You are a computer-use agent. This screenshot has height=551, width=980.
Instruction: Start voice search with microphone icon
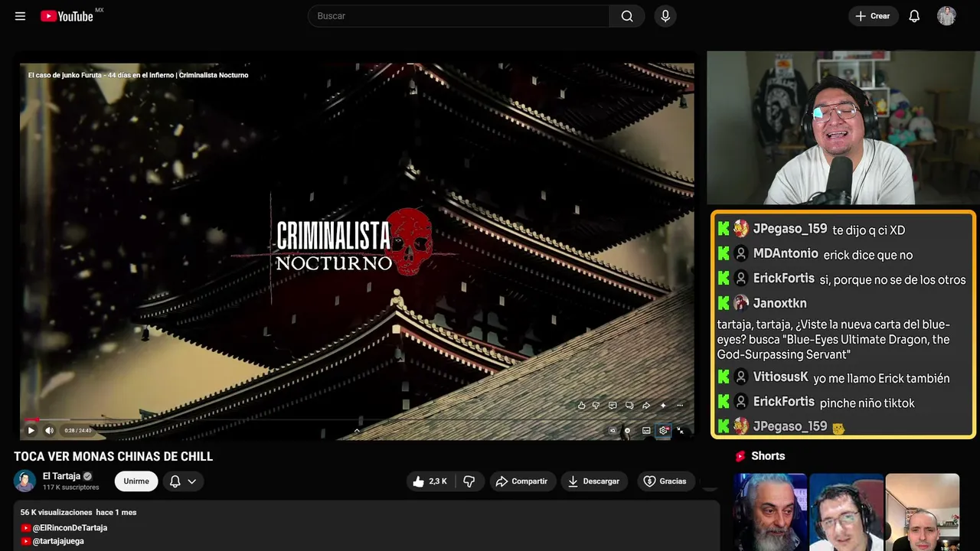pos(665,16)
